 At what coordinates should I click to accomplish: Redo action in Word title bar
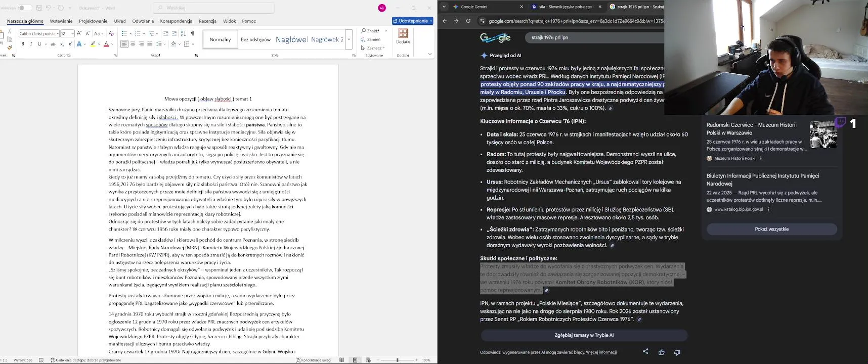click(x=61, y=8)
